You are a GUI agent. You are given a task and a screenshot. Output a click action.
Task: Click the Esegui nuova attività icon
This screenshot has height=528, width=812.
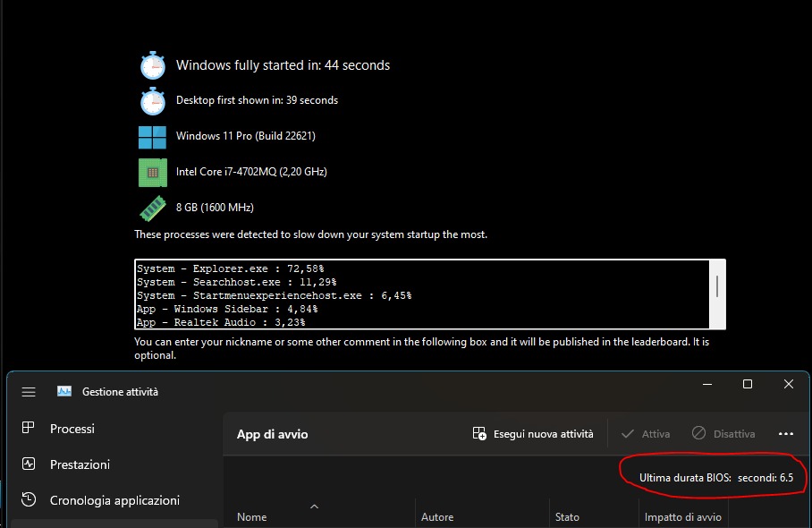[479, 434]
